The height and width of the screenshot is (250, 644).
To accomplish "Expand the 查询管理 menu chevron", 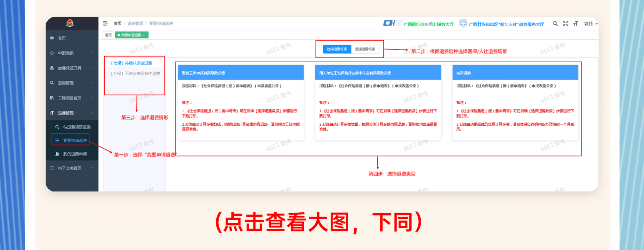I will tap(91, 83).
